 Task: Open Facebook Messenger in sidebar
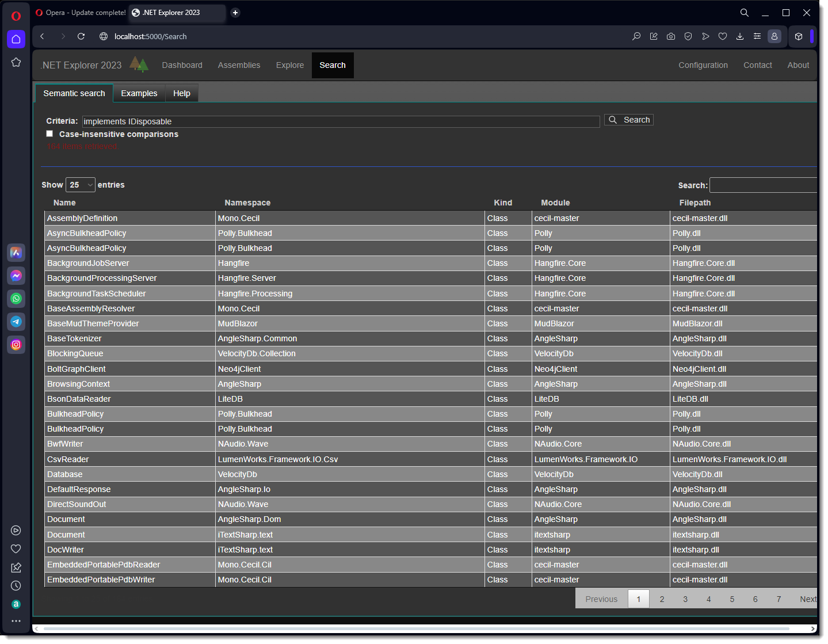[x=16, y=276]
